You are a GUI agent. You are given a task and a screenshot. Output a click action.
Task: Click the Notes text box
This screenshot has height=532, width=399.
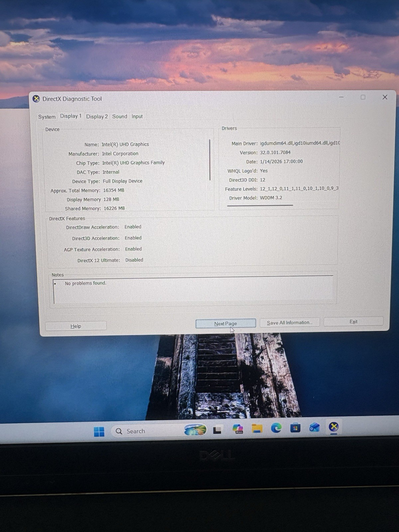click(x=194, y=290)
